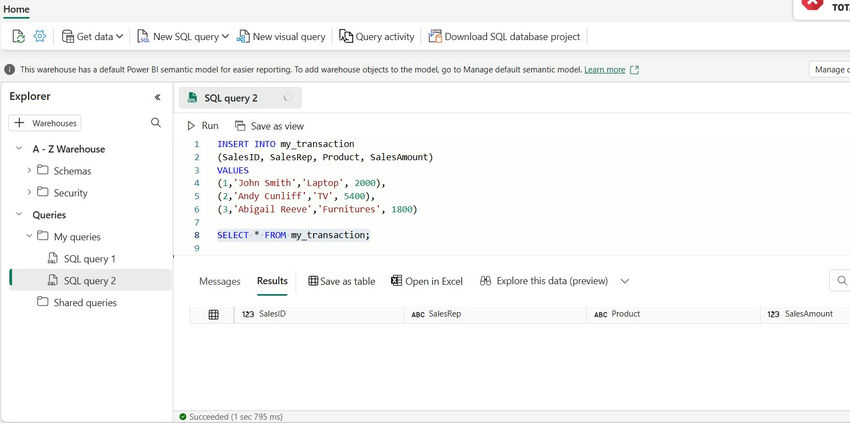This screenshot has width=850, height=423.
Task: Click the New SQL query button
Action: [x=179, y=36]
